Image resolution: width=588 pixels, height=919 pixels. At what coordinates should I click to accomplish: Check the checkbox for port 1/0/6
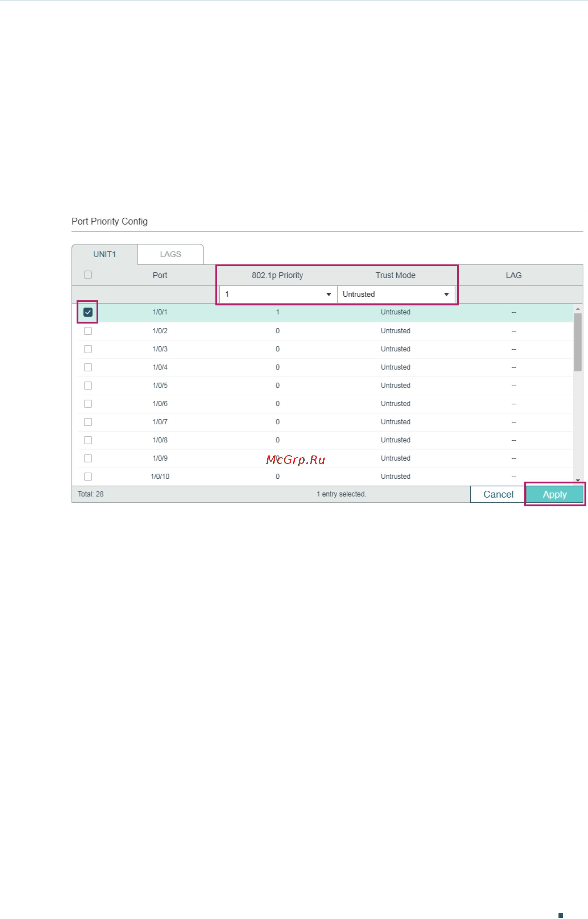pos(88,404)
